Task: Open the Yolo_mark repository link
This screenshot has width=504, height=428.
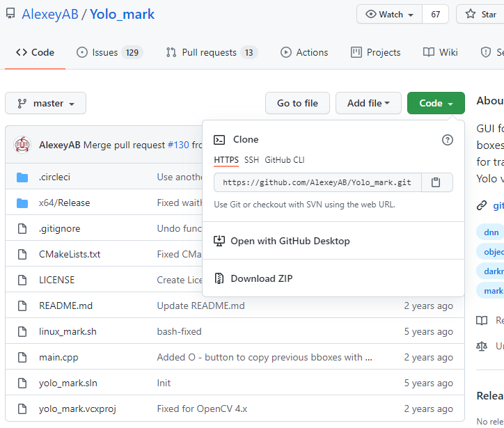Action: click(122, 14)
